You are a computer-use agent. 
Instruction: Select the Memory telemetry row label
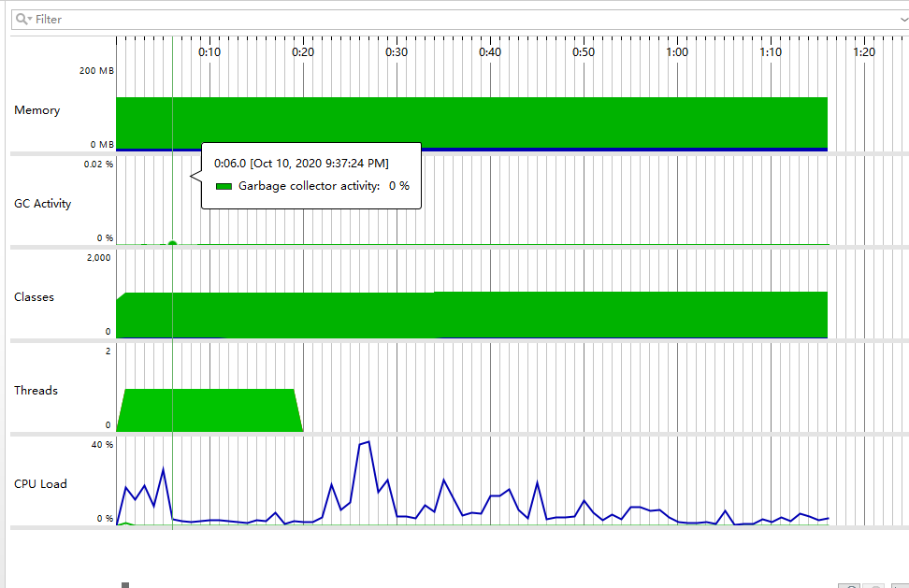coord(37,110)
